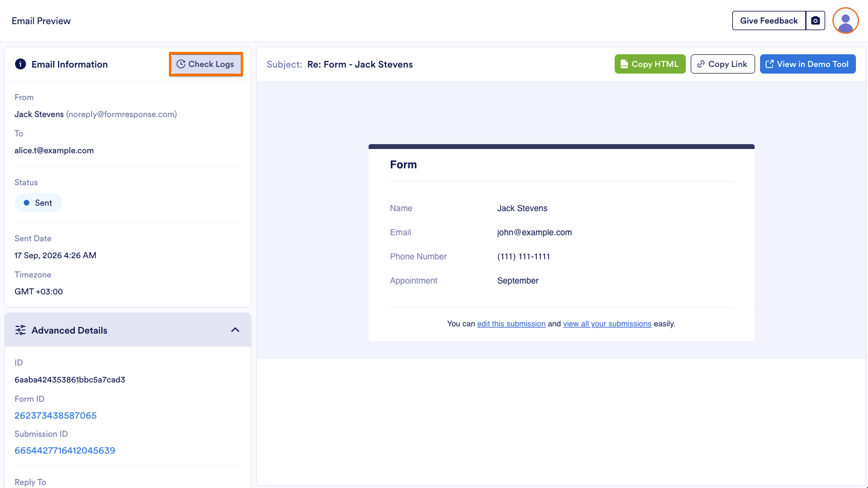The width and height of the screenshot is (868, 488).
Task: Click the camera screenshot icon
Action: (816, 21)
